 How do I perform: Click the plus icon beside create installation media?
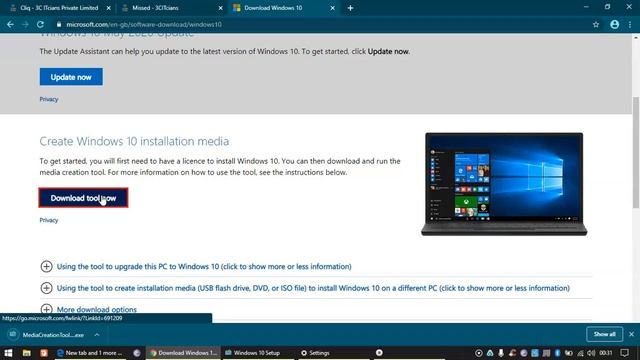click(46, 288)
